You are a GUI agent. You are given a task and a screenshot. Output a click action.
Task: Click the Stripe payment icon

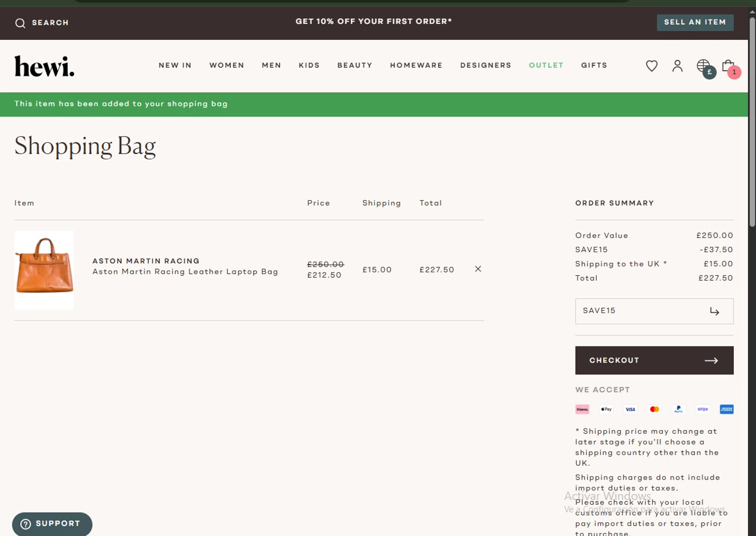pyautogui.click(x=703, y=409)
